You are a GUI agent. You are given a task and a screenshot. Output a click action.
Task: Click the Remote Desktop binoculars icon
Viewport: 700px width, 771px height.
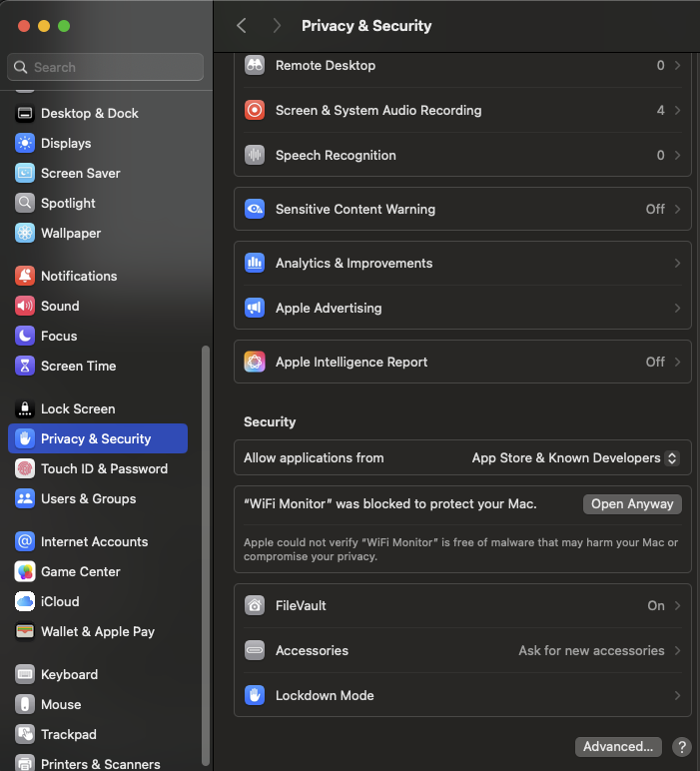[255, 65]
